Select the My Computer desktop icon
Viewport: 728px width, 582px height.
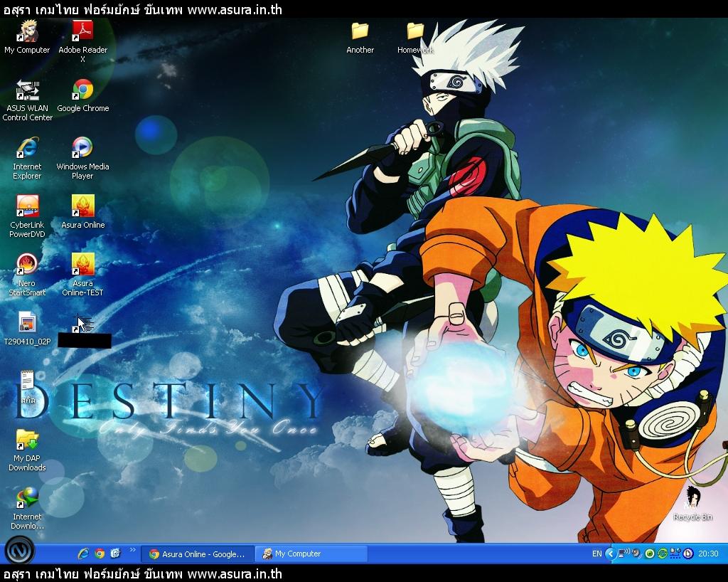click(27, 38)
